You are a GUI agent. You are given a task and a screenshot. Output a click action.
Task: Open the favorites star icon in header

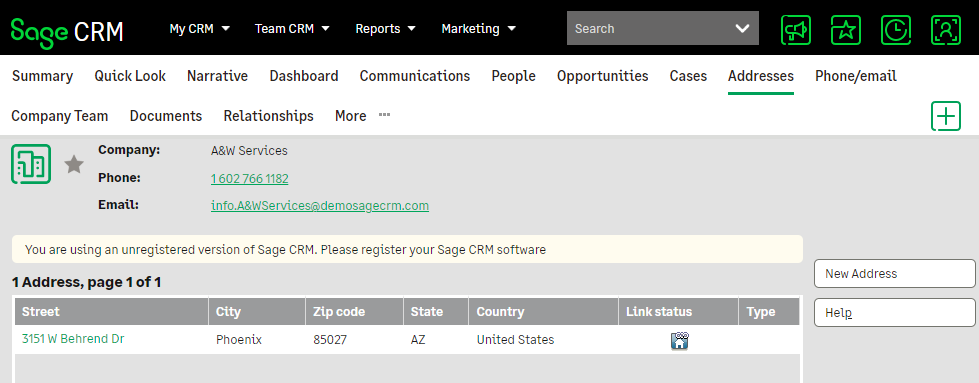(846, 29)
